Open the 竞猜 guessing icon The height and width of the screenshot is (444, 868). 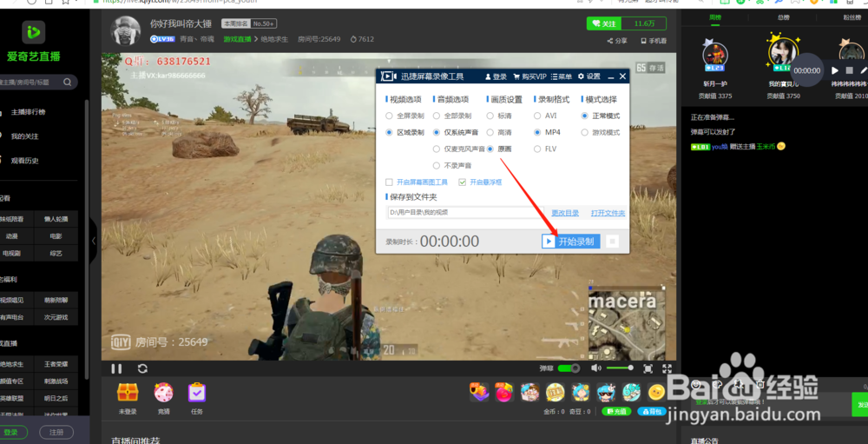click(164, 393)
